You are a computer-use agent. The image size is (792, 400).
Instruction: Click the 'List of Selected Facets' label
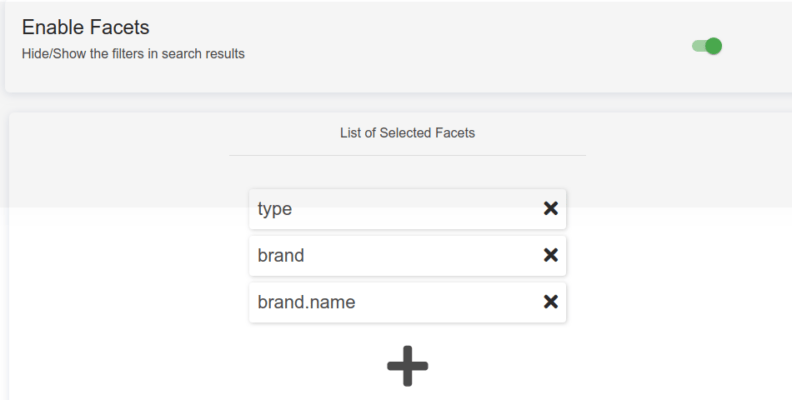coord(407,133)
